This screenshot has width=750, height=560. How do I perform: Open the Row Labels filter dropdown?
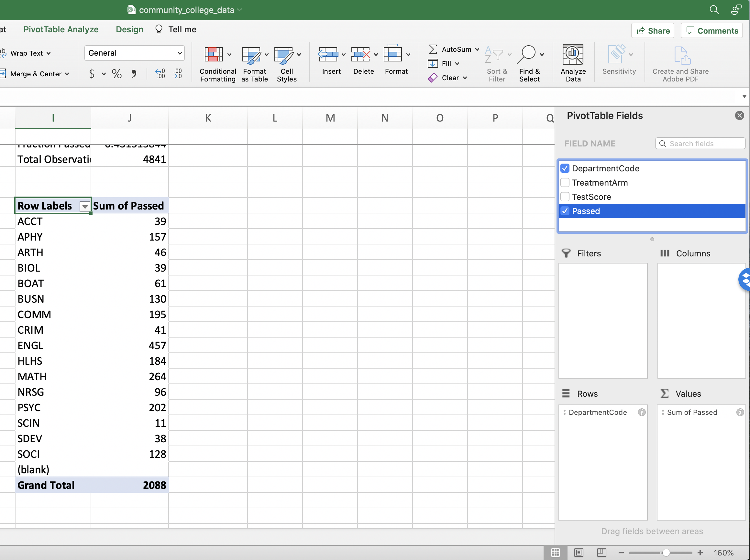click(x=85, y=205)
